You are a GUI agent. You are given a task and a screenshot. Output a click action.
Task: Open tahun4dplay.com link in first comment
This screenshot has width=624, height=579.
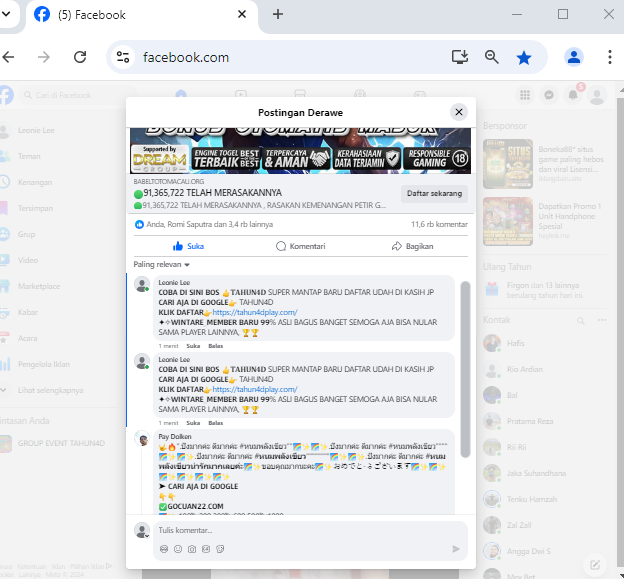(x=255, y=312)
